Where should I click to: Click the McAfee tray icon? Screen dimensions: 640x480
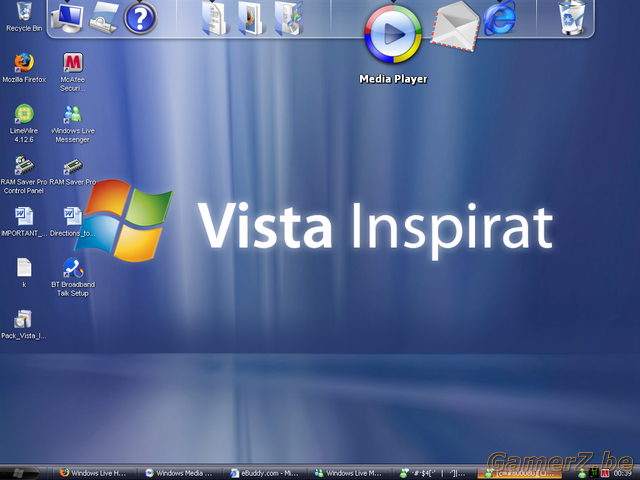coord(605,473)
